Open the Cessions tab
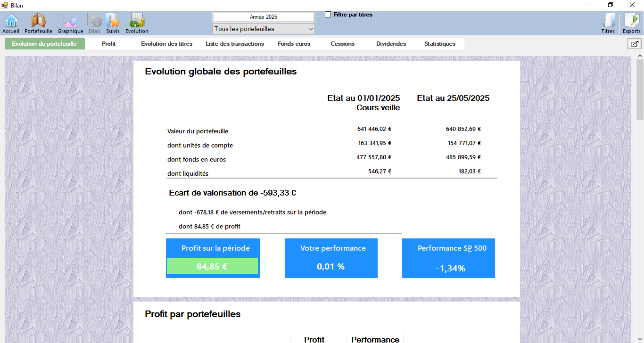The image size is (644, 343). (342, 44)
